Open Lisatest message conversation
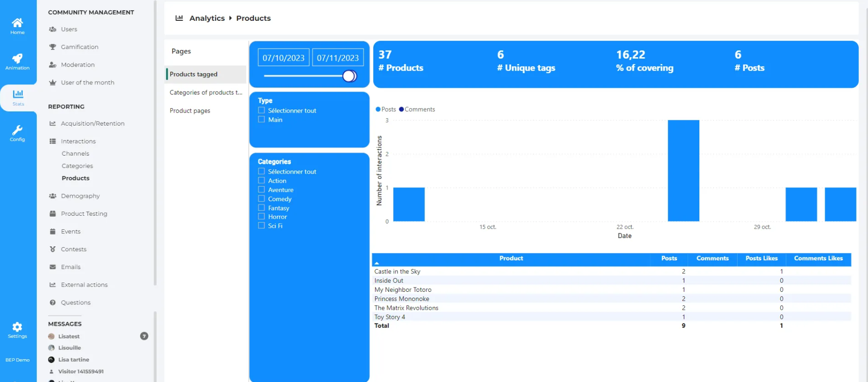 (x=69, y=336)
